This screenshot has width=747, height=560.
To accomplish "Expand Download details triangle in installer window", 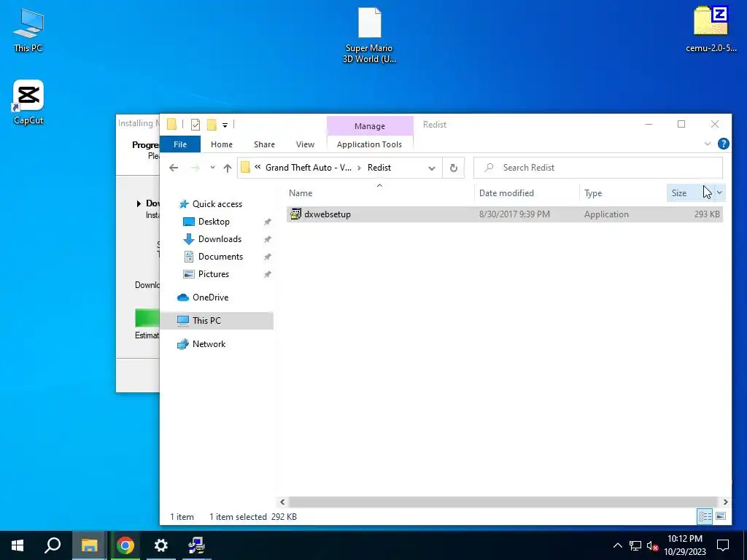I will 139,204.
